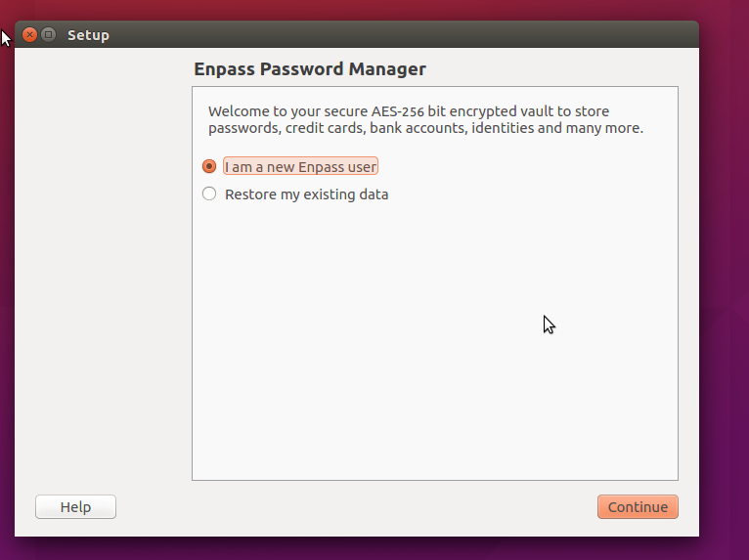Maximize the Setup window using the square icon

coord(48,35)
